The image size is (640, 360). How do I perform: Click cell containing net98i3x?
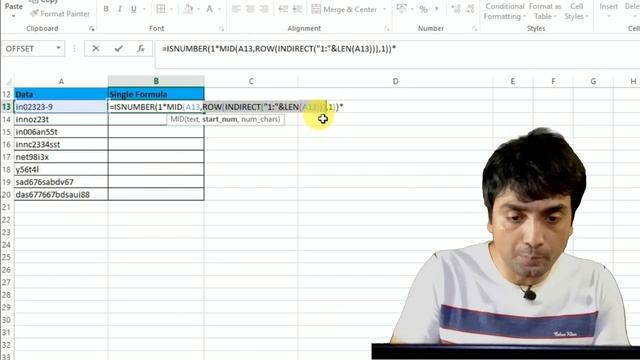61,157
